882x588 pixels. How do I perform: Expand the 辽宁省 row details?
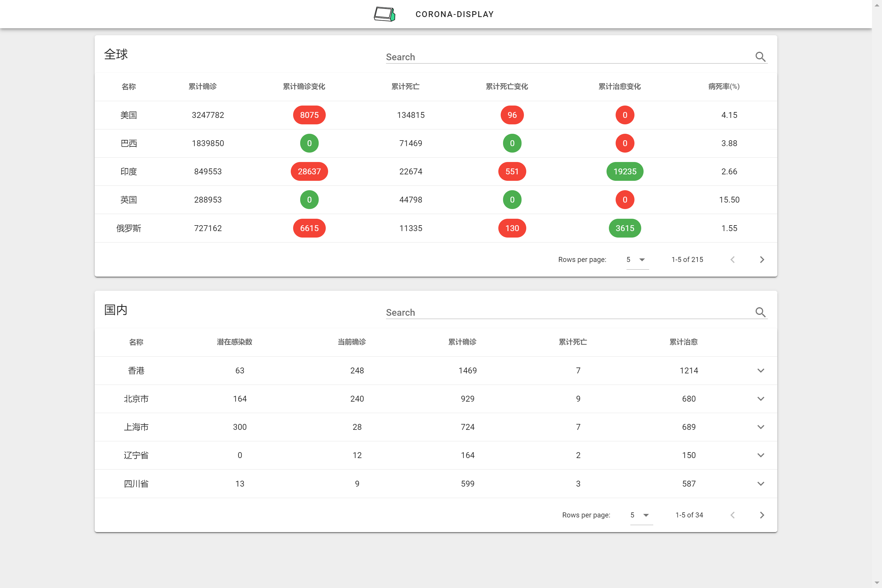761,455
